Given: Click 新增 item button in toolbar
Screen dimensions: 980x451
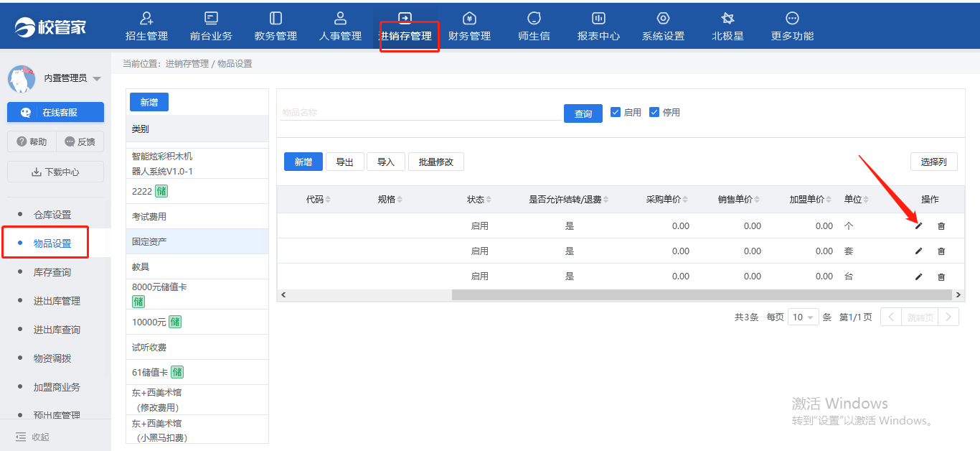Looking at the screenshot, I should coord(303,162).
